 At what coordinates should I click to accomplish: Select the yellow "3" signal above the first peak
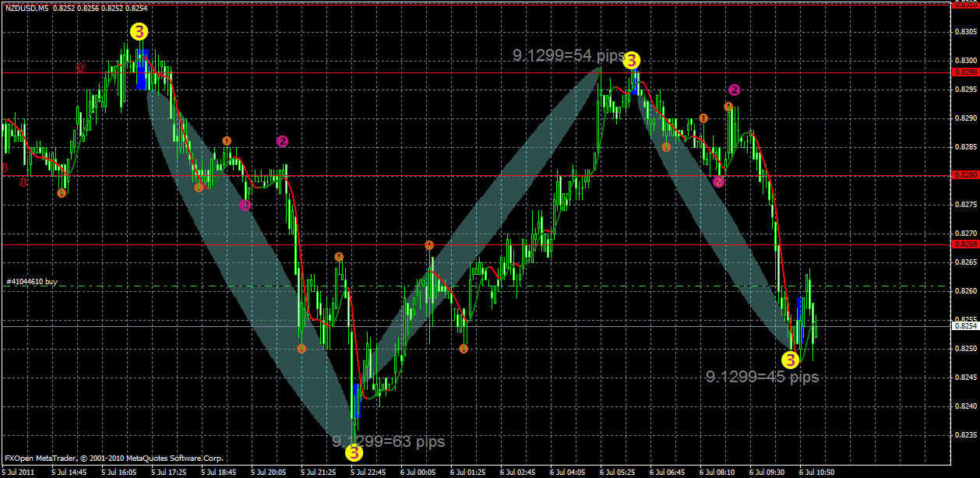(x=139, y=32)
